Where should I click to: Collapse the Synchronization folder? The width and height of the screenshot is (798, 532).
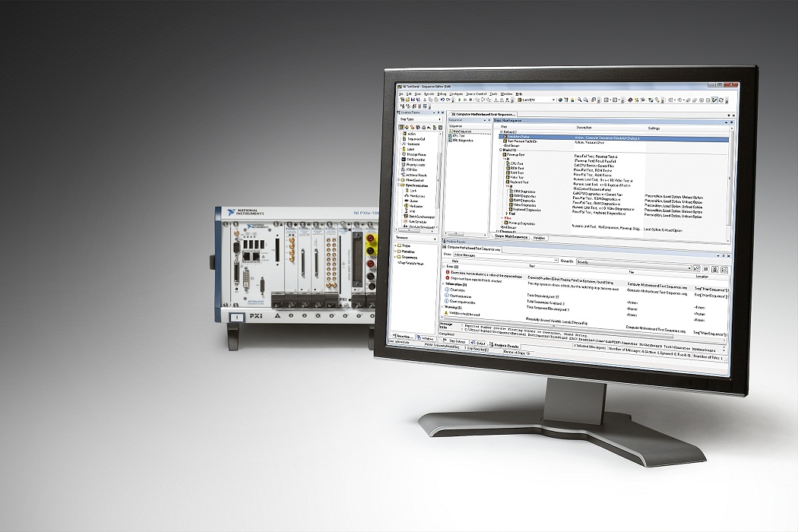pos(398,185)
